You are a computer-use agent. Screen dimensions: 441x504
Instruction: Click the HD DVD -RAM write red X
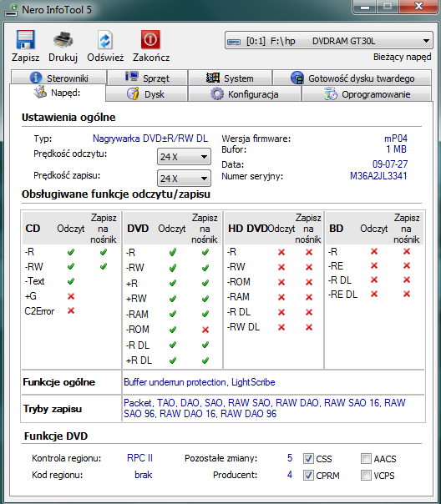(x=309, y=297)
